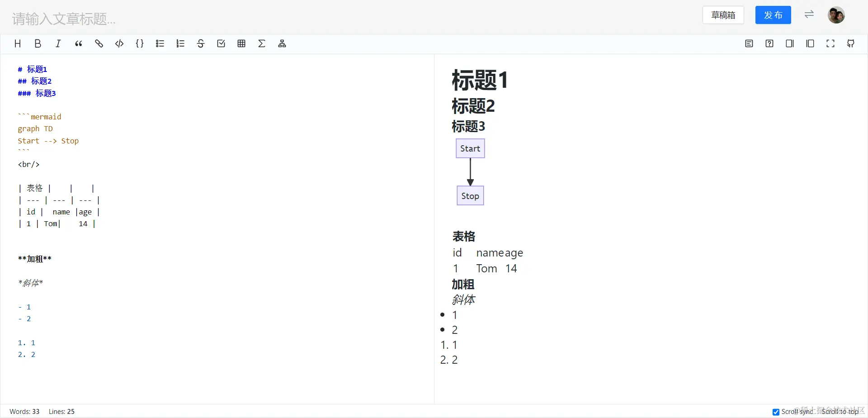The image size is (868, 418).
Task: Insert a blockquote using the quote icon
Action: click(79, 43)
